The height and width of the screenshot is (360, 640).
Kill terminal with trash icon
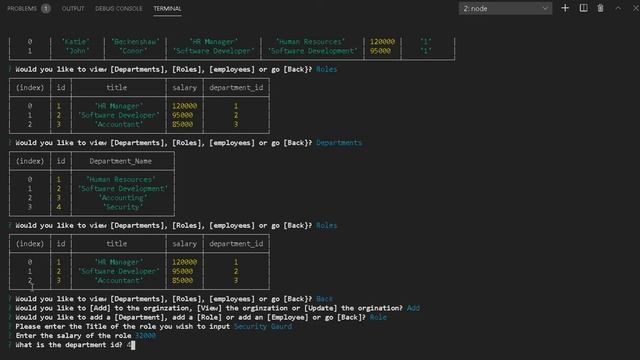[x=600, y=8]
